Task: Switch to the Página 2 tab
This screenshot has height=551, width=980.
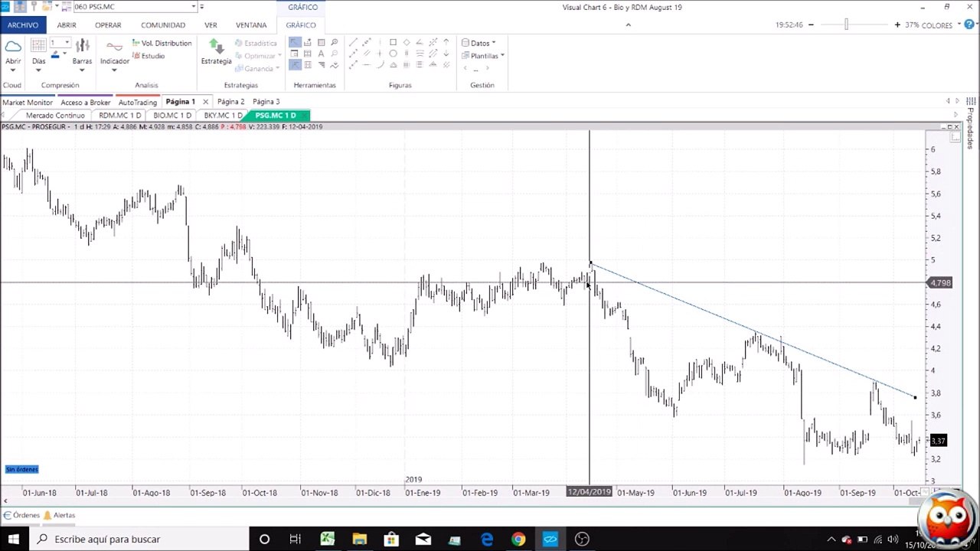Action: (x=230, y=101)
